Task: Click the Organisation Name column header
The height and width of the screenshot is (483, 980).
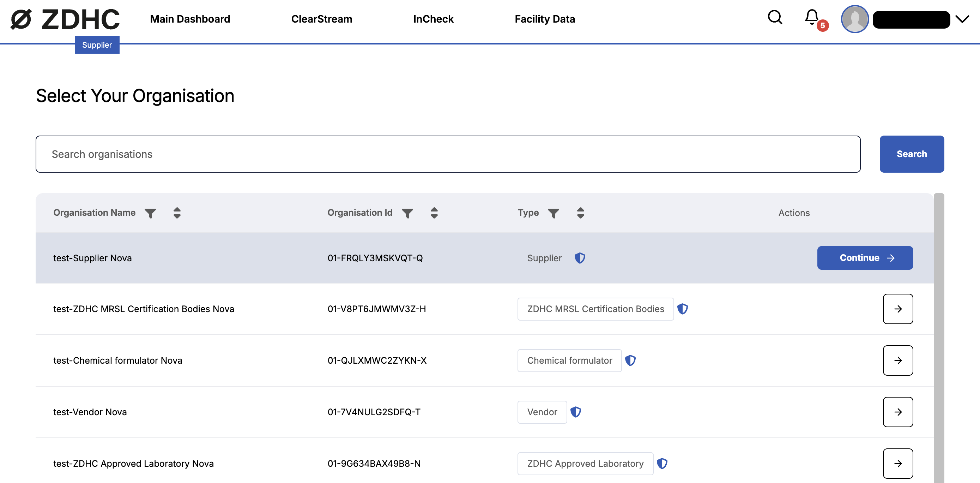Action: [x=94, y=213]
